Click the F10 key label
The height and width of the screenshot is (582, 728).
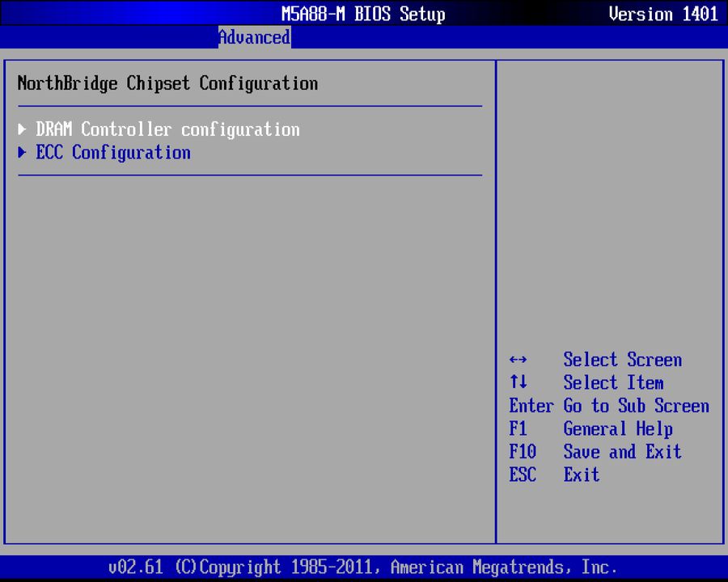tap(523, 452)
